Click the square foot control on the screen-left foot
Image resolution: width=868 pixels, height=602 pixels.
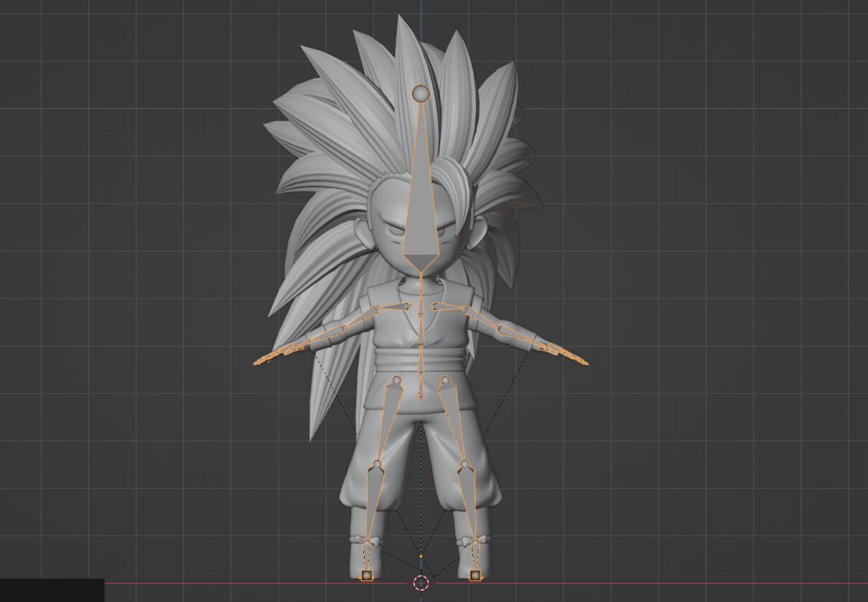[x=367, y=575]
